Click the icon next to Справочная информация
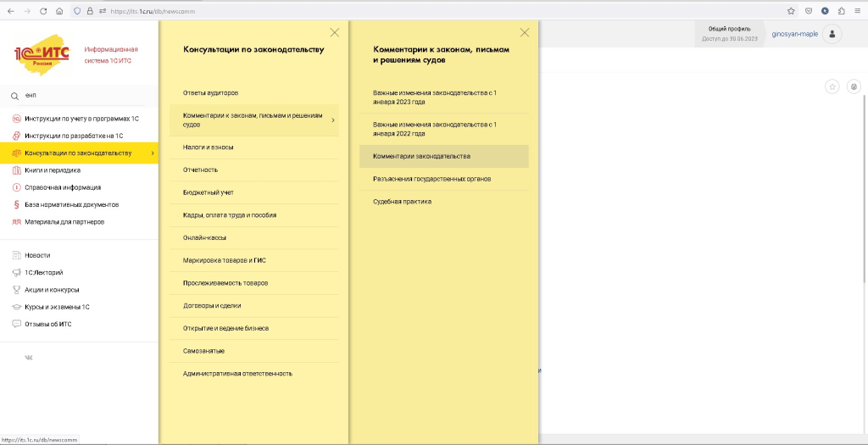Screen dimensions: 868x445 click(17, 187)
